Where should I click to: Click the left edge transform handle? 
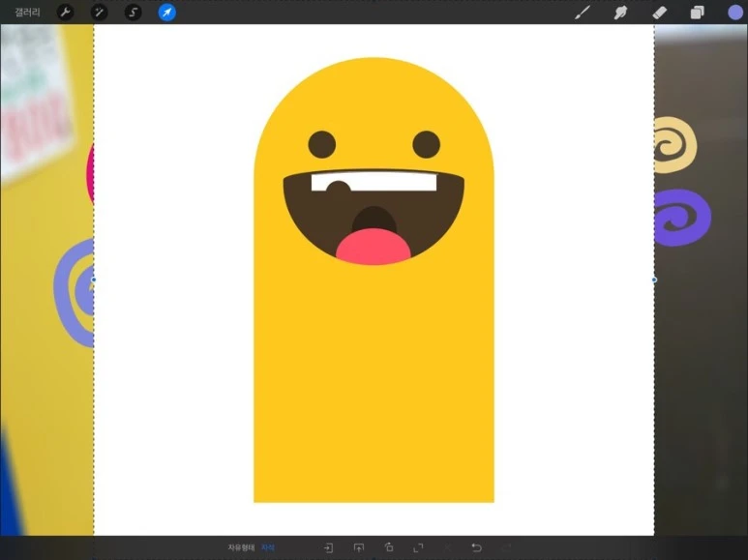pyautogui.click(x=94, y=280)
